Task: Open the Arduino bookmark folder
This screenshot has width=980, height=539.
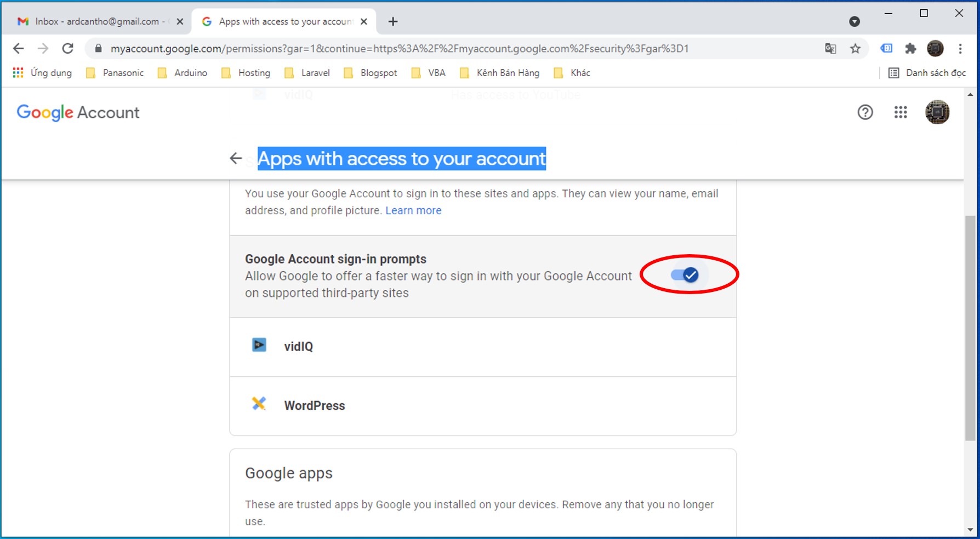Action: (x=183, y=72)
